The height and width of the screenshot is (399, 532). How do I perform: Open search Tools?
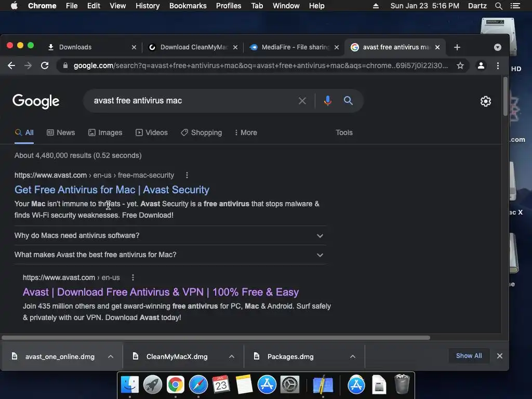click(x=344, y=132)
